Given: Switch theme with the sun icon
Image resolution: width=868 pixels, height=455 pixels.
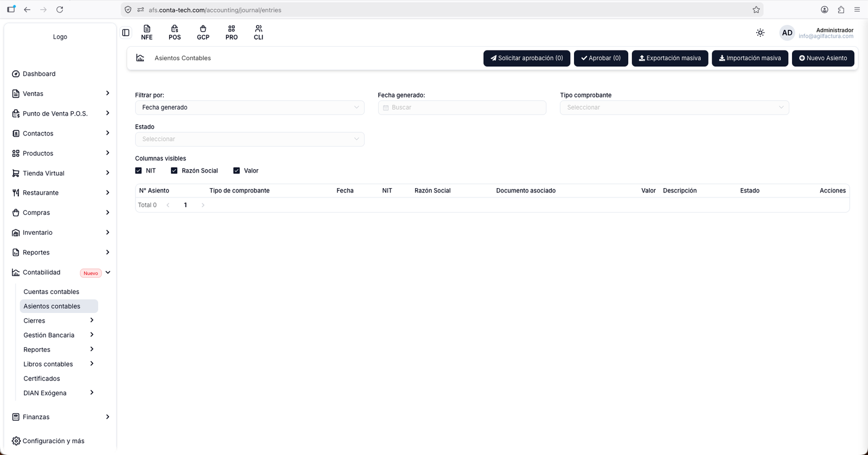Looking at the screenshot, I should tap(761, 33).
